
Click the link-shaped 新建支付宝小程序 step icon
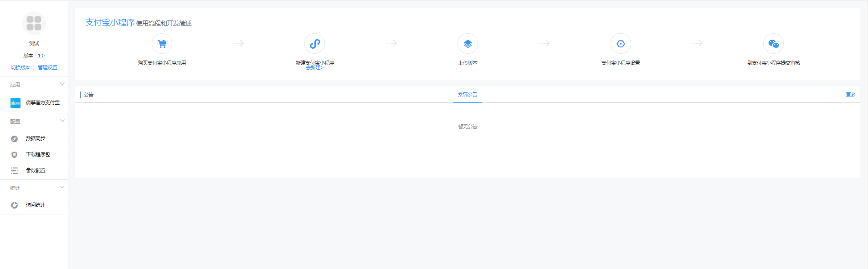pyautogui.click(x=314, y=44)
